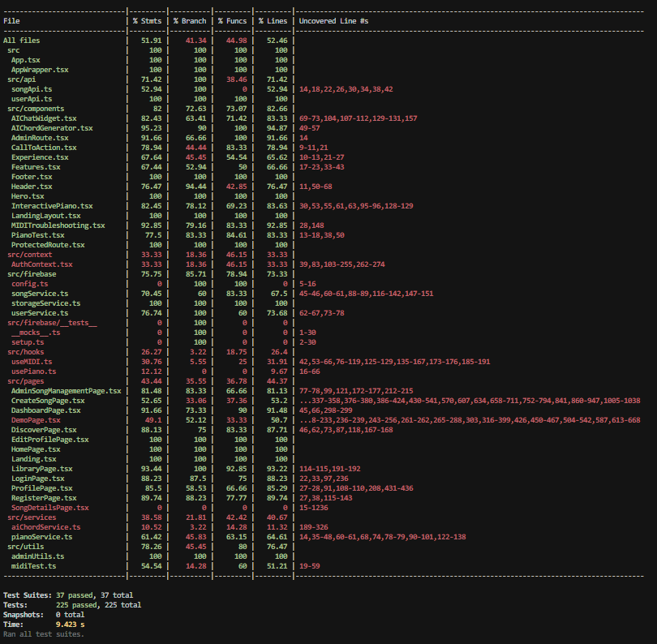Select the src/hooks folder row
This screenshot has width=657, height=644.
pos(26,352)
